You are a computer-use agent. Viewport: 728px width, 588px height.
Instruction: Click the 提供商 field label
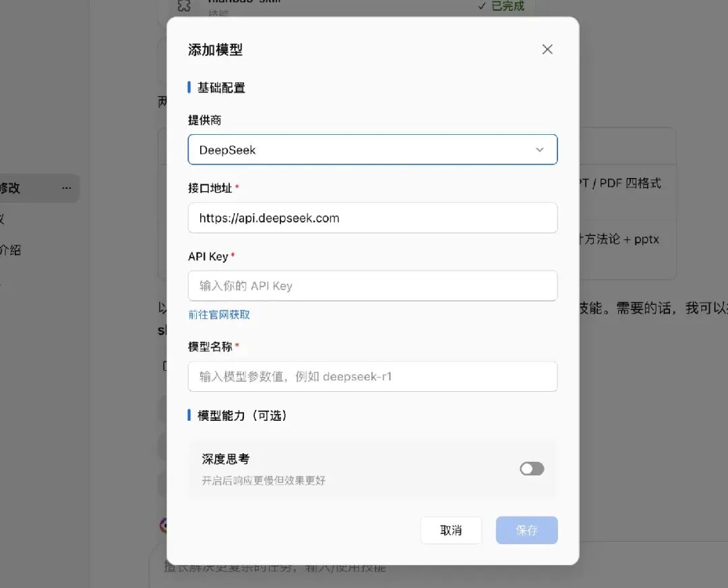tap(205, 120)
